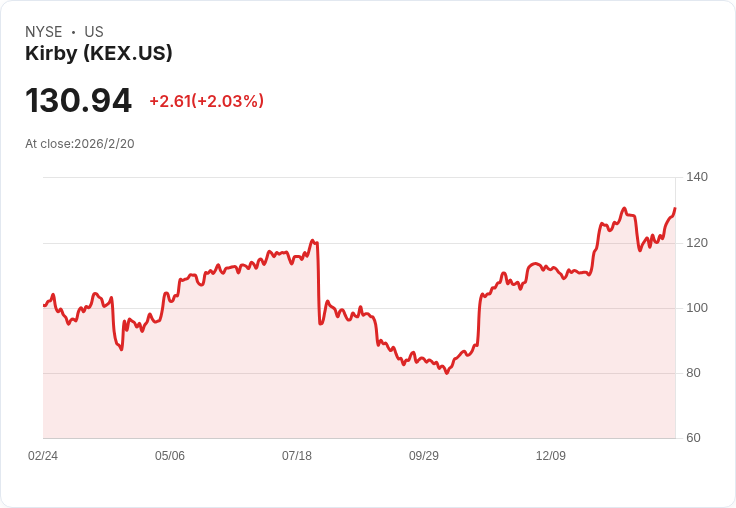This screenshot has width=736, height=508.
Task: Click the At close 2026/2/20 text
Action: 80,143
